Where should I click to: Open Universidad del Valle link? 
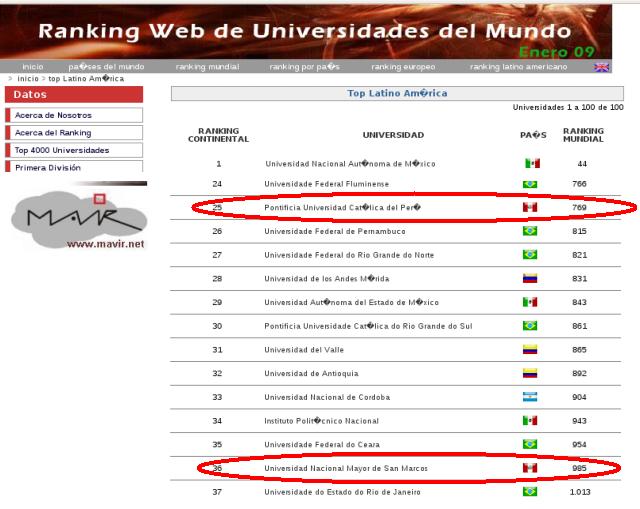coord(304,349)
